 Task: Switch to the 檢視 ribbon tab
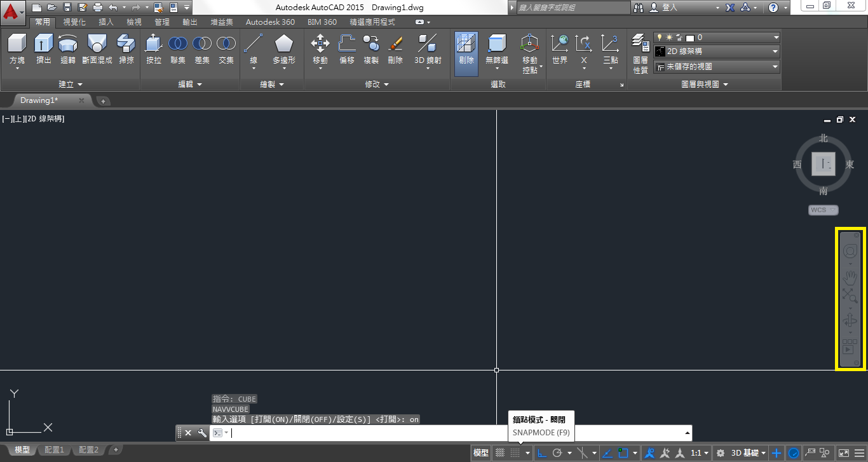(x=134, y=22)
